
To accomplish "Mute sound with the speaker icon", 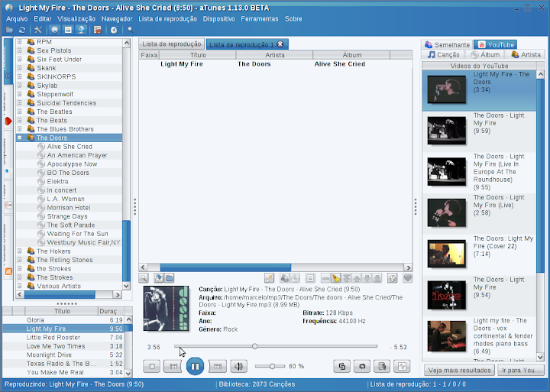I will pyautogui.click(x=238, y=366).
